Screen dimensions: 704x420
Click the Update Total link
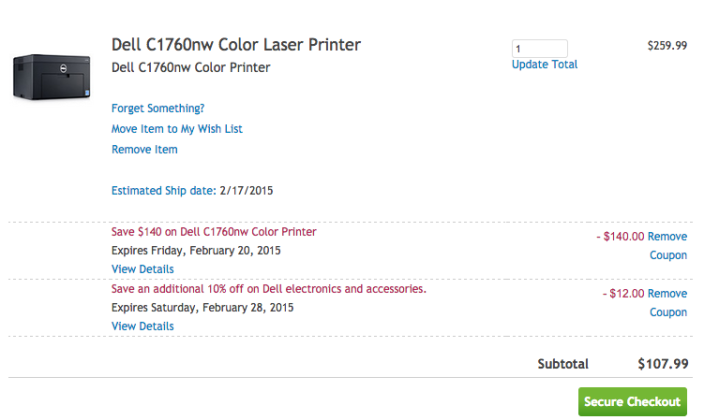coord(544,65)
